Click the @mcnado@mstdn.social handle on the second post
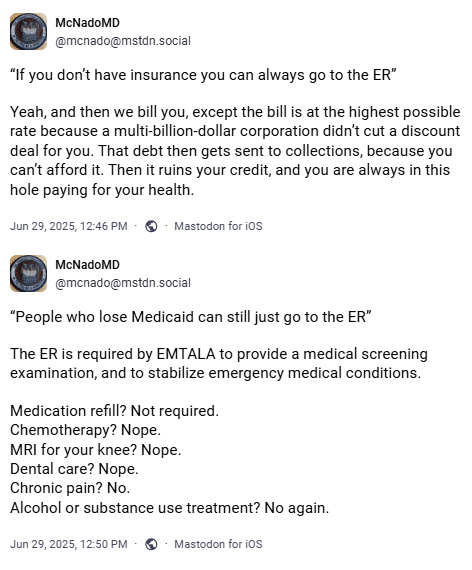Image resolution: width=472 pixels, height=570 pixels. [x=123, y=283]
